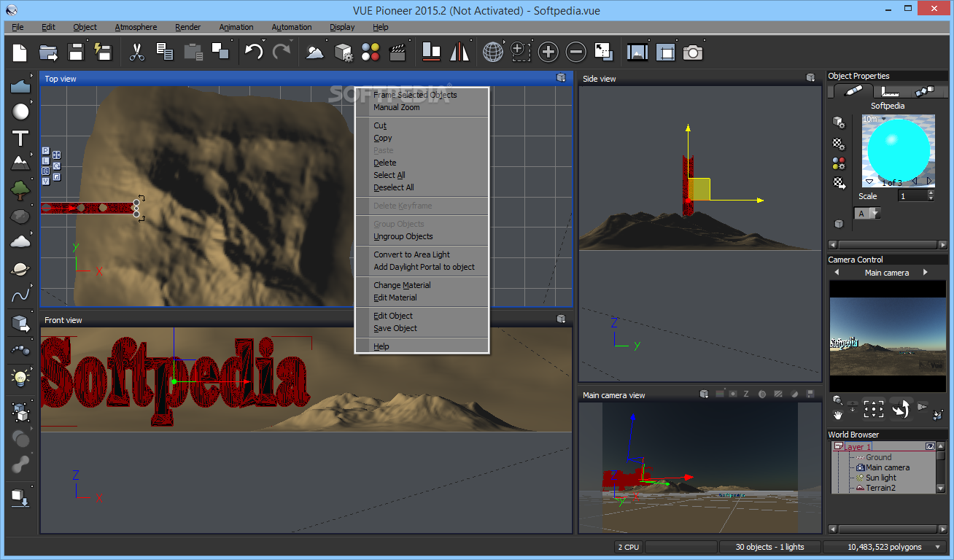
Task: Click '30 objects - 1 lights' status text
Action: tap(769, 547)
